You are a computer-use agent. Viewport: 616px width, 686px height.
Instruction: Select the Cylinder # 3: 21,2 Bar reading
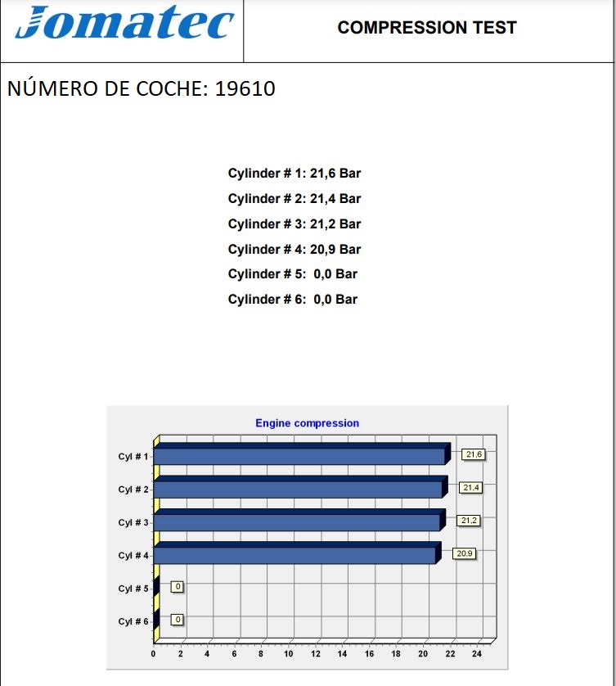294,224
